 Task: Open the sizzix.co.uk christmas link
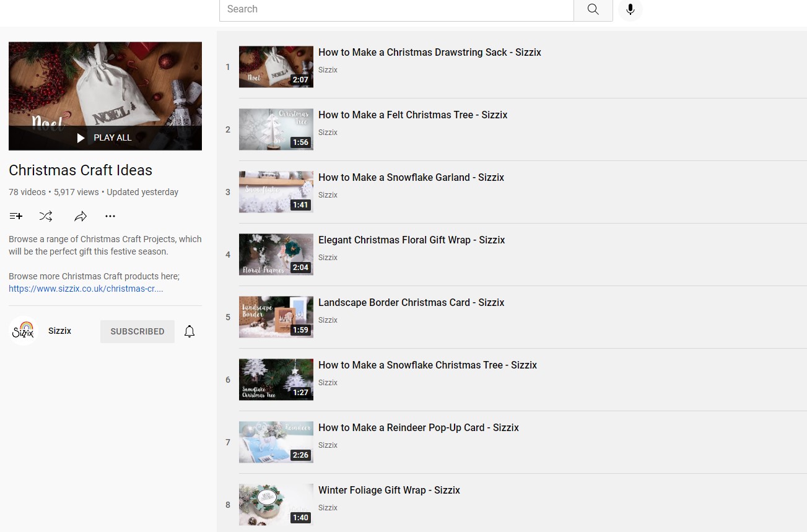coord(86,289)
